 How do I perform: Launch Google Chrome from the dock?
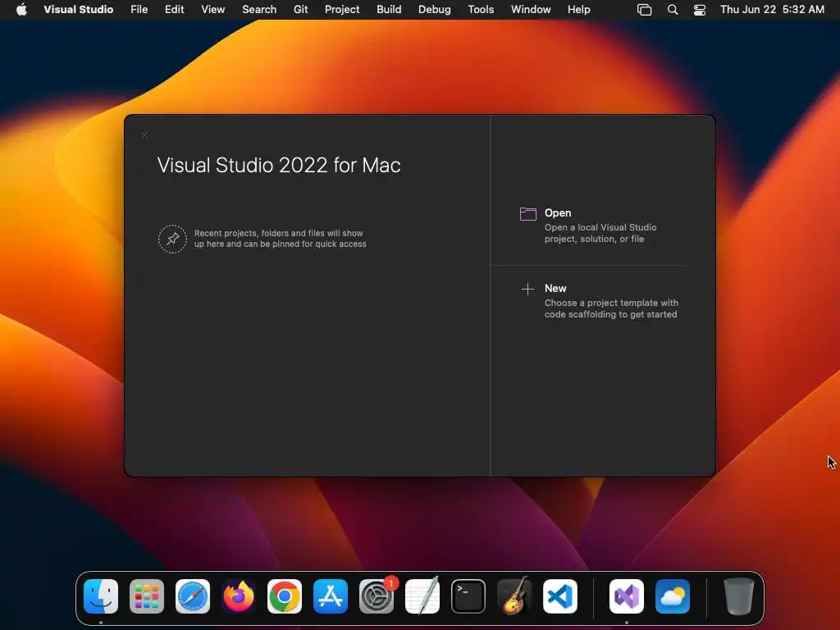coord(285,596)
